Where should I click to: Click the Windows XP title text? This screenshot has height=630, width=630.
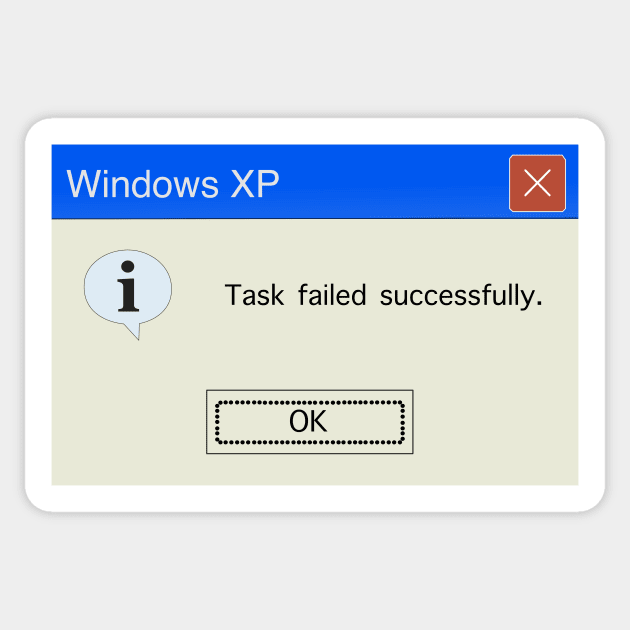(x=173, y=184)
